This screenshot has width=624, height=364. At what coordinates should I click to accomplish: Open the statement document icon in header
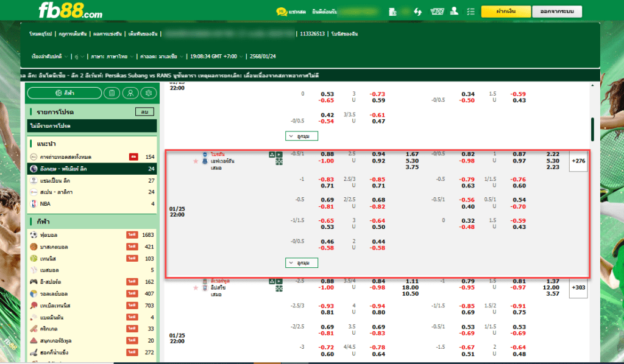point(393,12)
